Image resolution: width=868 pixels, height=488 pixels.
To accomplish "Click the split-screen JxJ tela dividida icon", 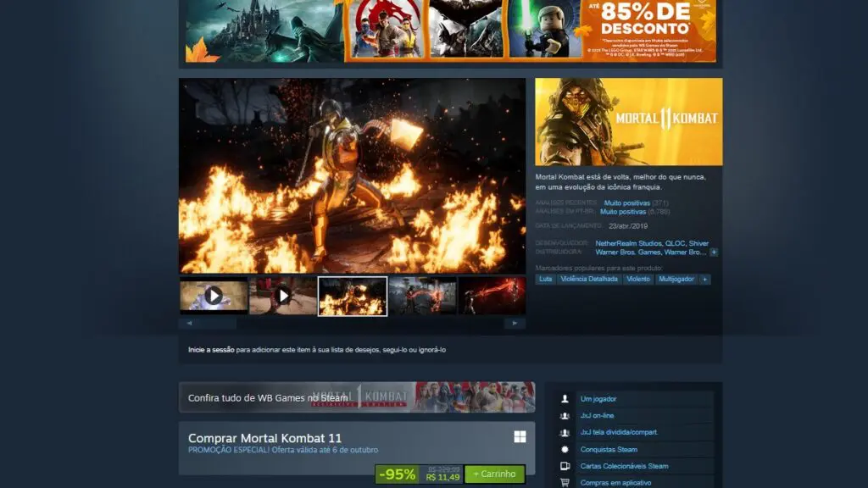I will pyautogui.click(x=565, y=432).
